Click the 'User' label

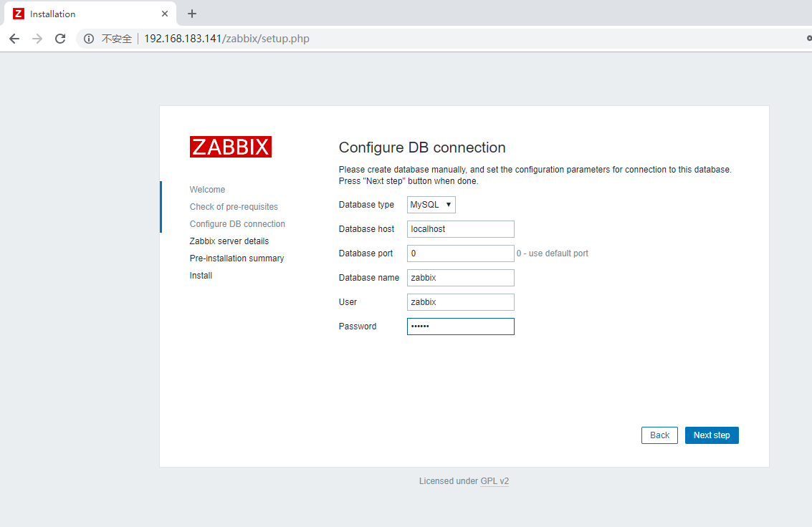(348, 302)
